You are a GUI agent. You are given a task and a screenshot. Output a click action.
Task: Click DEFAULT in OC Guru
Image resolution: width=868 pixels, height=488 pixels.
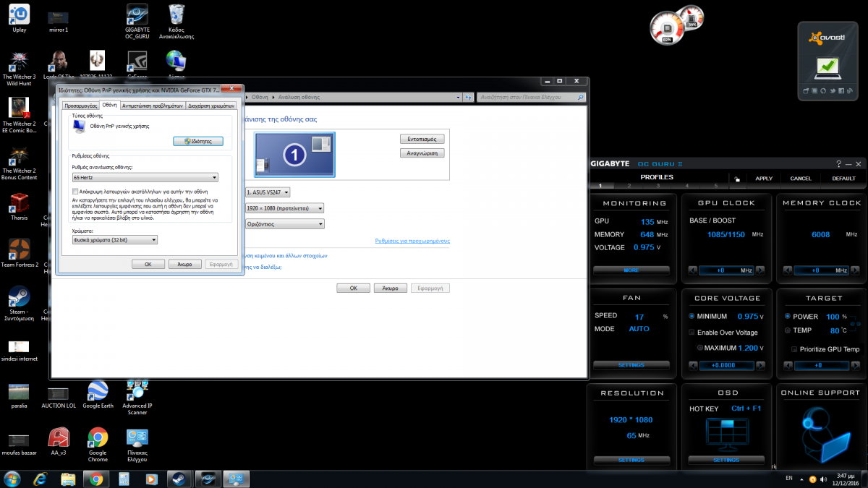[x=843, y=179]
